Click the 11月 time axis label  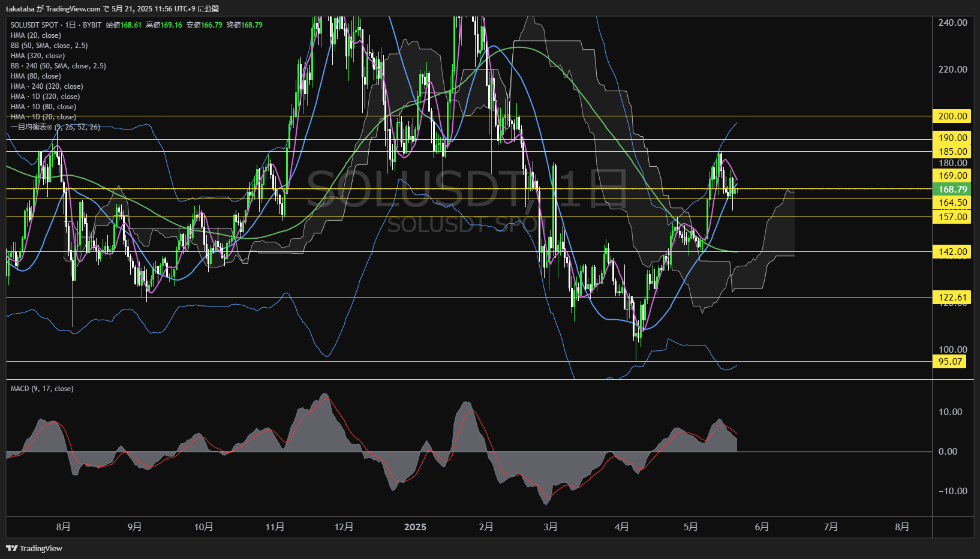click(275, 527)
